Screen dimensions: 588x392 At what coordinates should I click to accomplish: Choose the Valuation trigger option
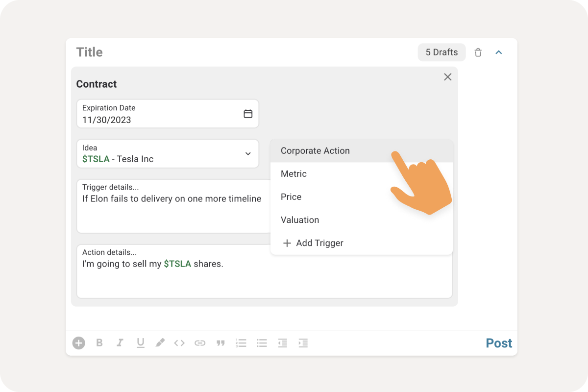pyautogui.click(x=362, y=220)
